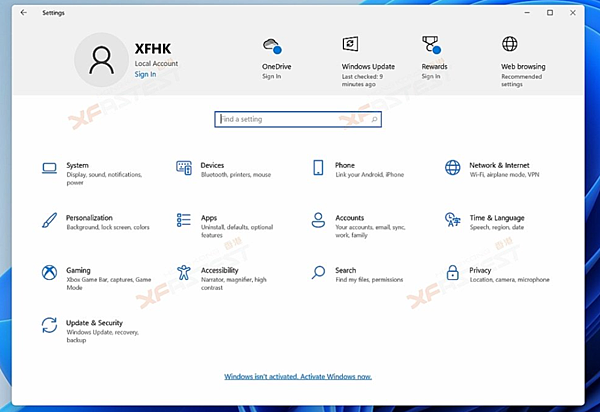Click the Search category label
Image resolution: width=600 pixels, height=412 pixels.
(346, 270)
